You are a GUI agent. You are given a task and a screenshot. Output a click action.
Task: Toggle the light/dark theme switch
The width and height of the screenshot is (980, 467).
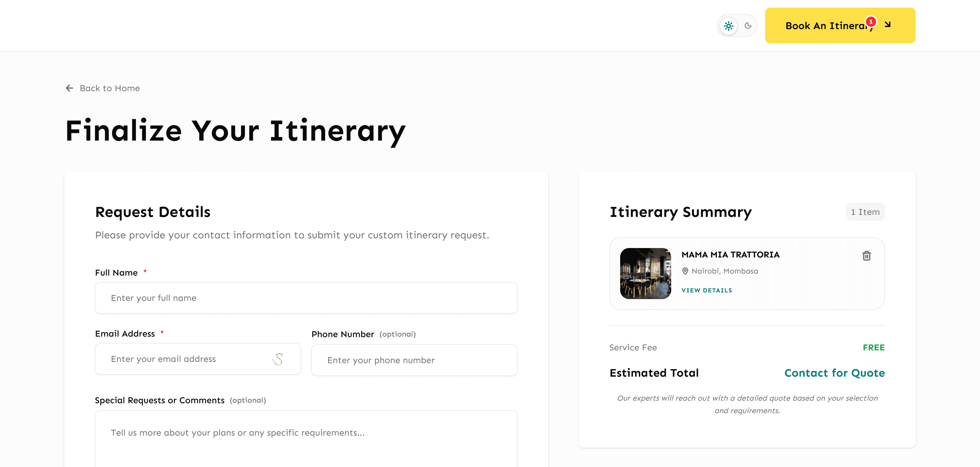coord(737,26)
